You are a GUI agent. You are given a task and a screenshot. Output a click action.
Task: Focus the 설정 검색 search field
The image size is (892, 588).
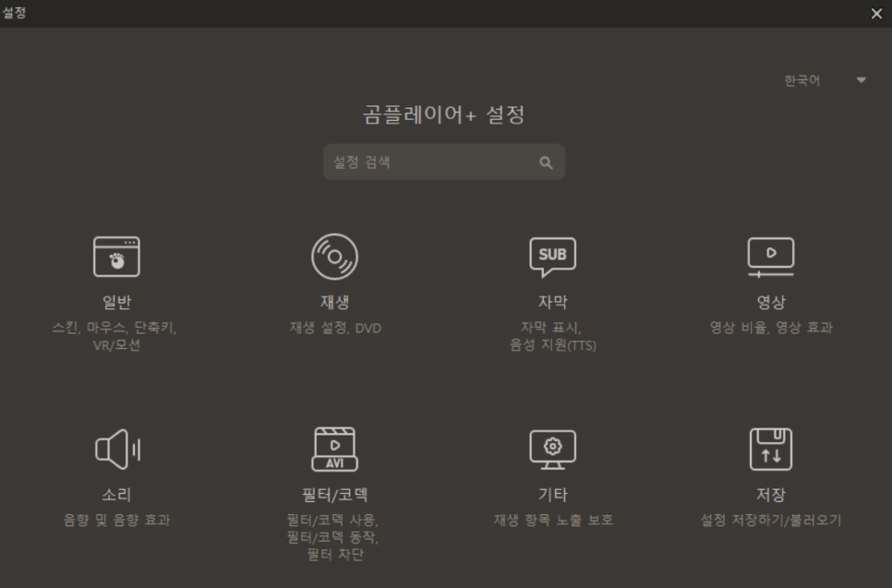tap(444, 162)
